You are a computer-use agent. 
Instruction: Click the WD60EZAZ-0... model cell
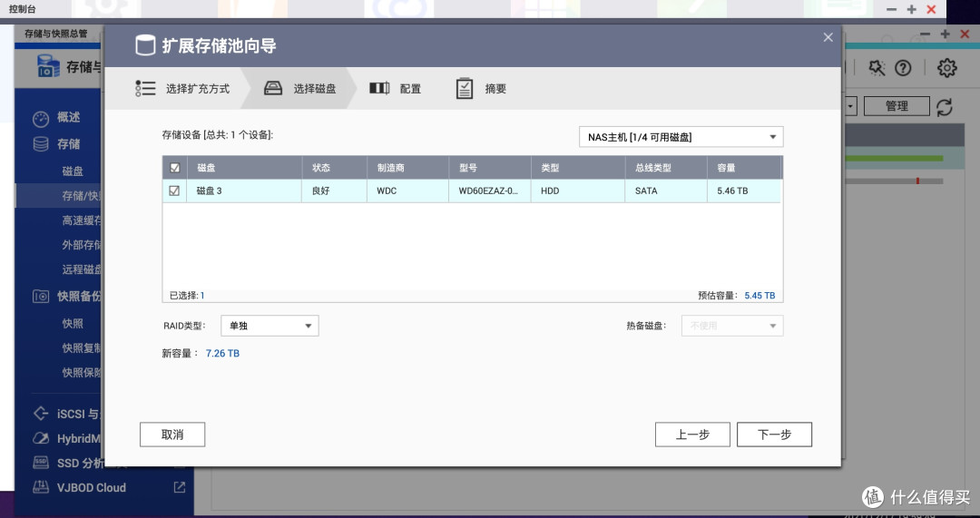coord(488,191)
